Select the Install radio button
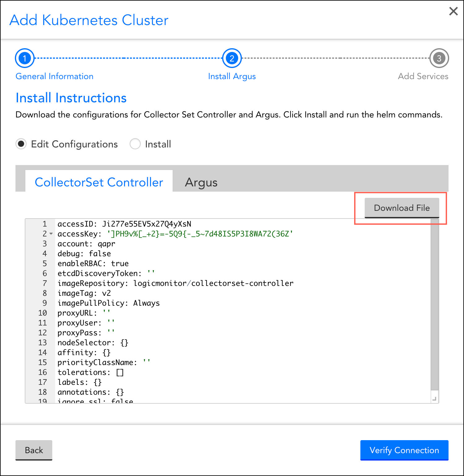Image resolution: width=464 pixels, height=476 pixels. point(135,144)
